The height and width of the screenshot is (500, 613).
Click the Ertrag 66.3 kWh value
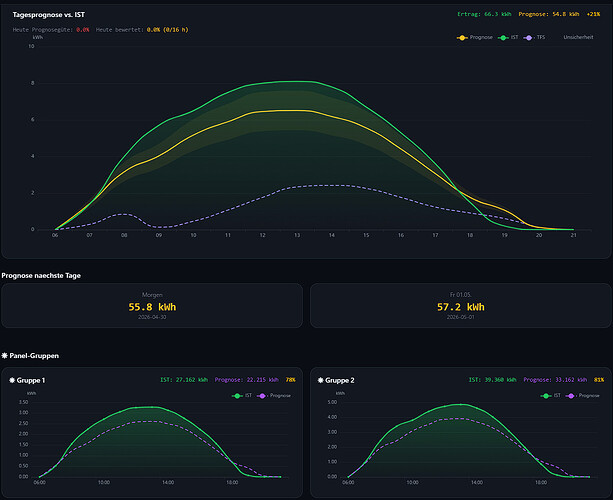tap(484, 14)
